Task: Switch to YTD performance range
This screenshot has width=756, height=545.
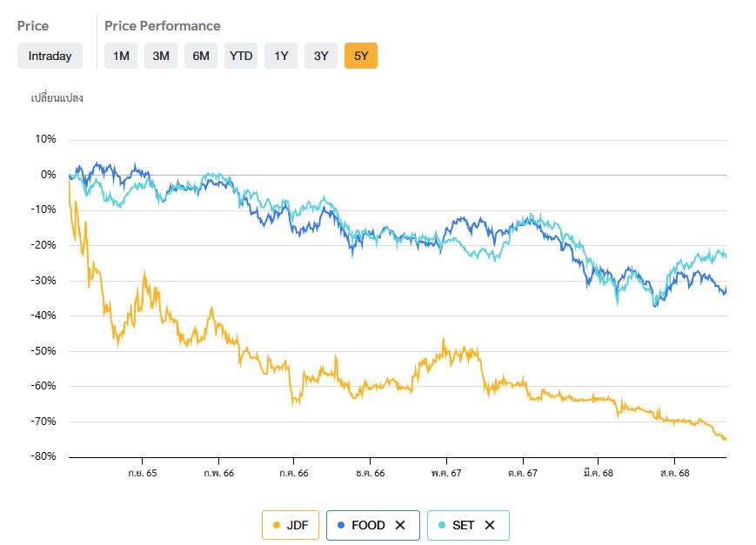Action: point(241,56)
